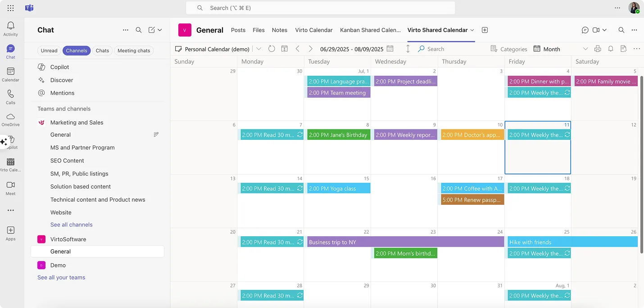Viewport: 644px width, 308px height.
Task: Open Calendar in the left rail
Action: point(11,74)
